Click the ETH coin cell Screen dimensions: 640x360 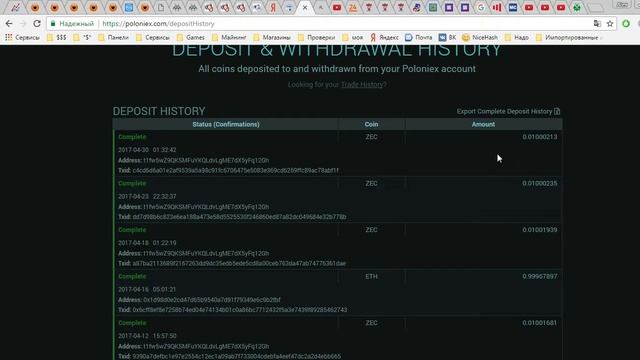pos(371,276)
